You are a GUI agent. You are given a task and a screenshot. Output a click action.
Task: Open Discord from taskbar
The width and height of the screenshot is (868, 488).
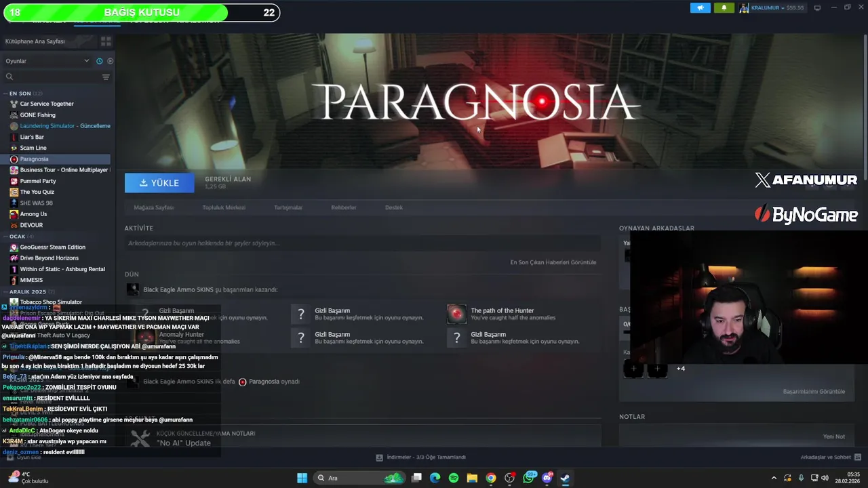click(547, 478)
